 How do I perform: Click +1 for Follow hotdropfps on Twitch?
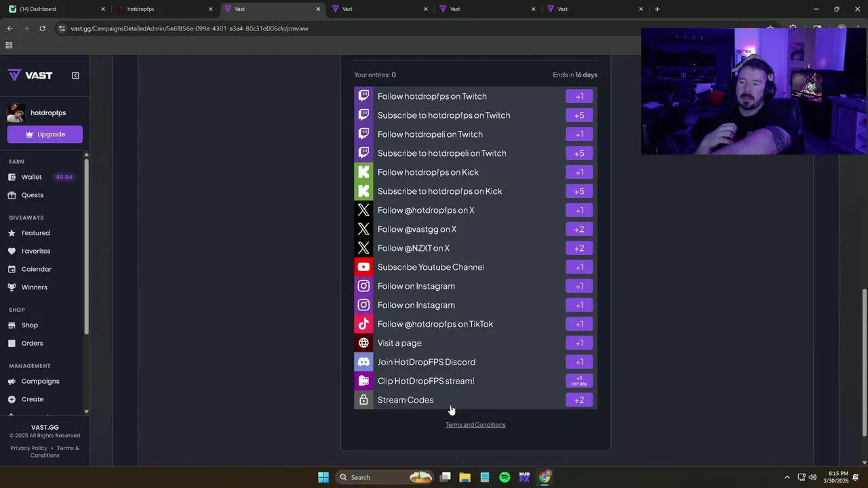point(579,96)
